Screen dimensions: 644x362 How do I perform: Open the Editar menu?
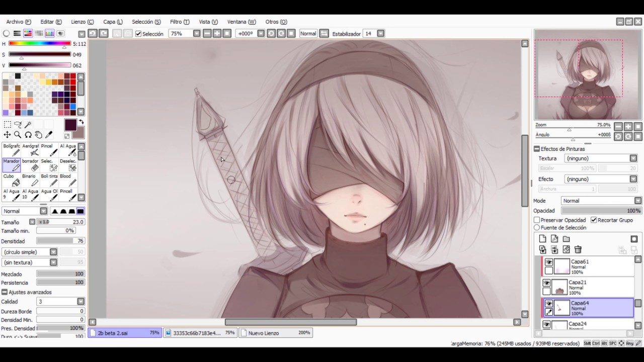pyautogui.click(x=51, y=22)
